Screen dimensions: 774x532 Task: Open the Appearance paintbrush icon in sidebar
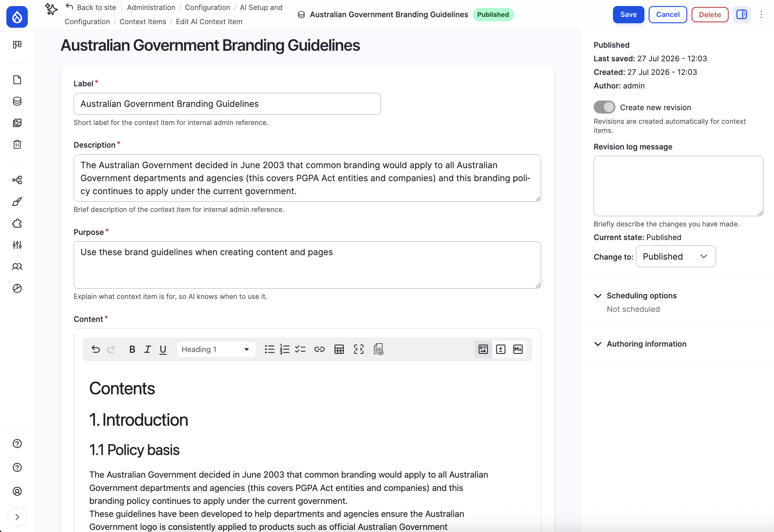point(17,202)
